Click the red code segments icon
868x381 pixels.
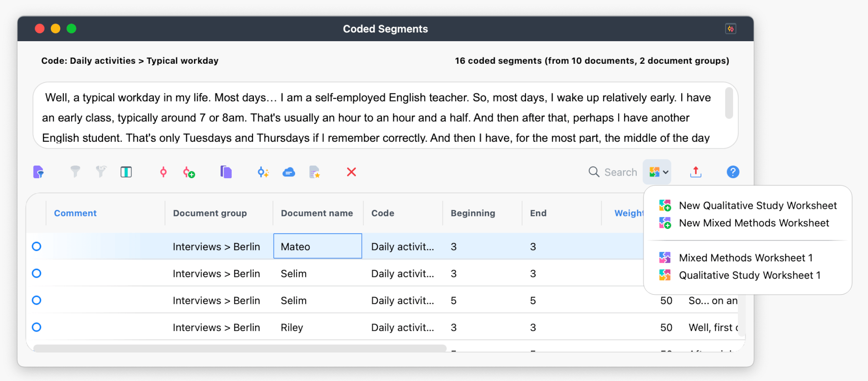click(x=163, y=172)
